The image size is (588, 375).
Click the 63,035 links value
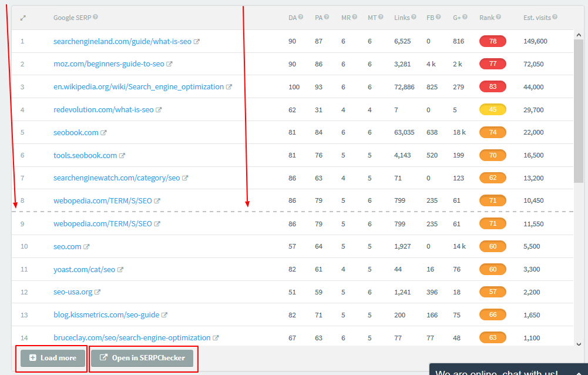point(404,132)
